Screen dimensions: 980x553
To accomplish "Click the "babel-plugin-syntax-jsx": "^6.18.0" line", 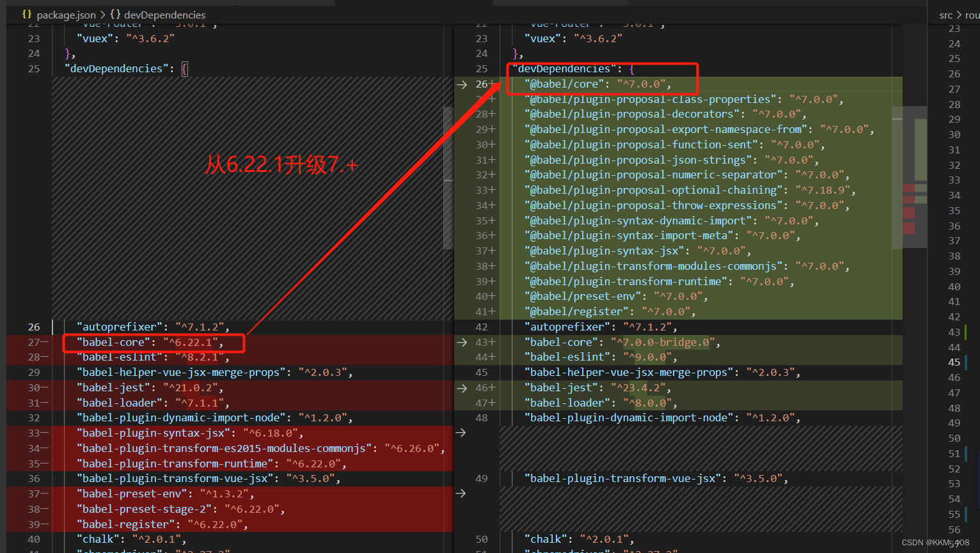I will tap(190, 433).
